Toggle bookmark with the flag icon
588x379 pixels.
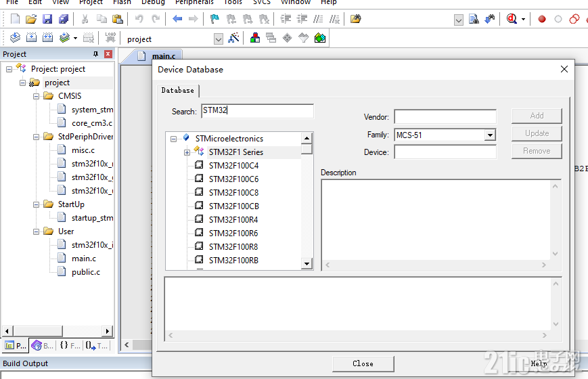click(214, 19)
